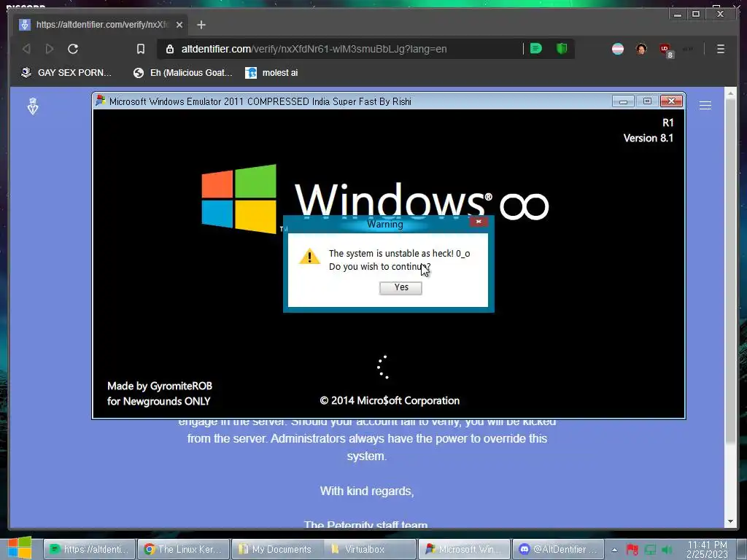The height and width of the screenshot is (560, 747).
Task: Click 'With kind regards,' text
Action: [367, 491]
